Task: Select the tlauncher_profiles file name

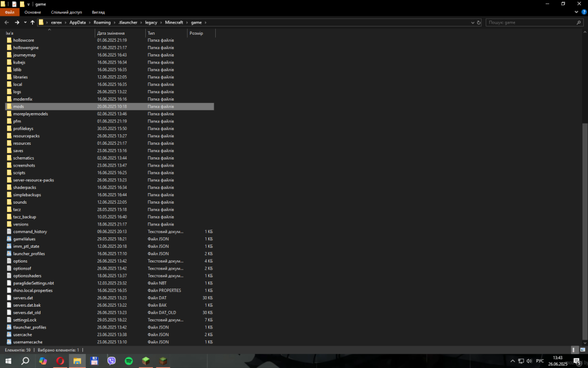Action: pos(29,327)
